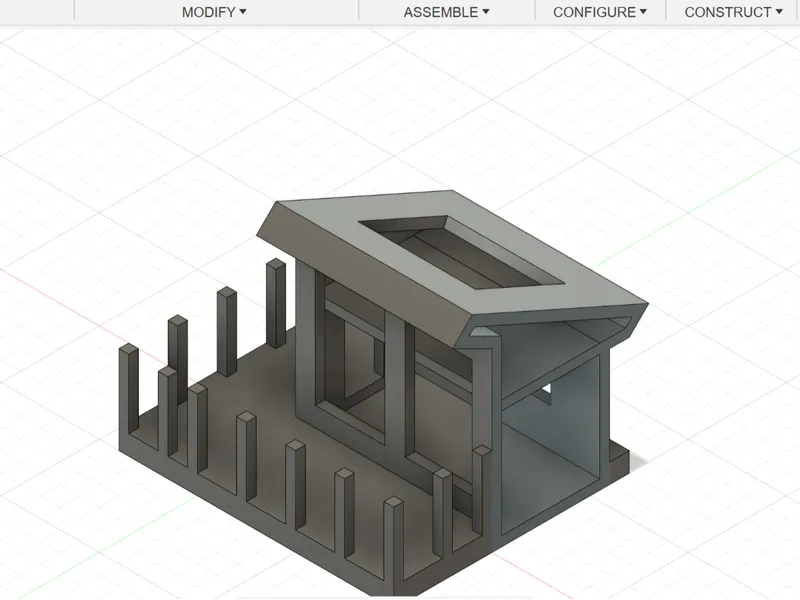The image size is (800, 600).
Task: Open the CONFIGURE dropdown menu
Action: coord(599,12)
